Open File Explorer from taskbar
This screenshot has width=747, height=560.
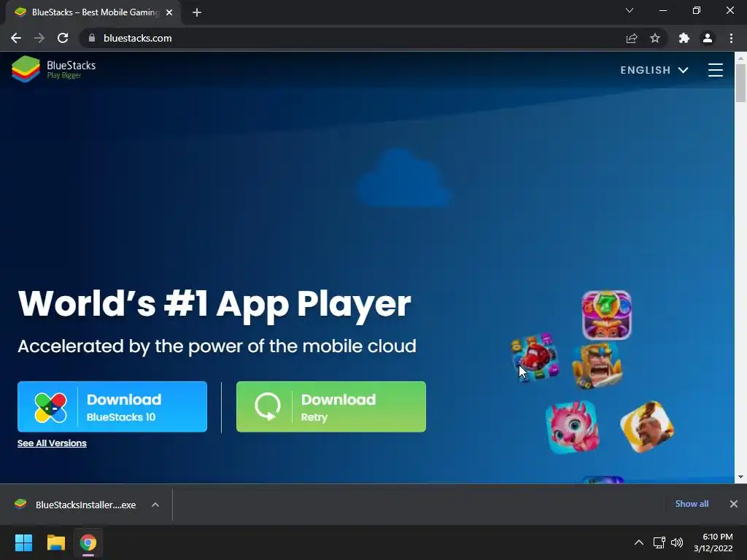point(55,542)
